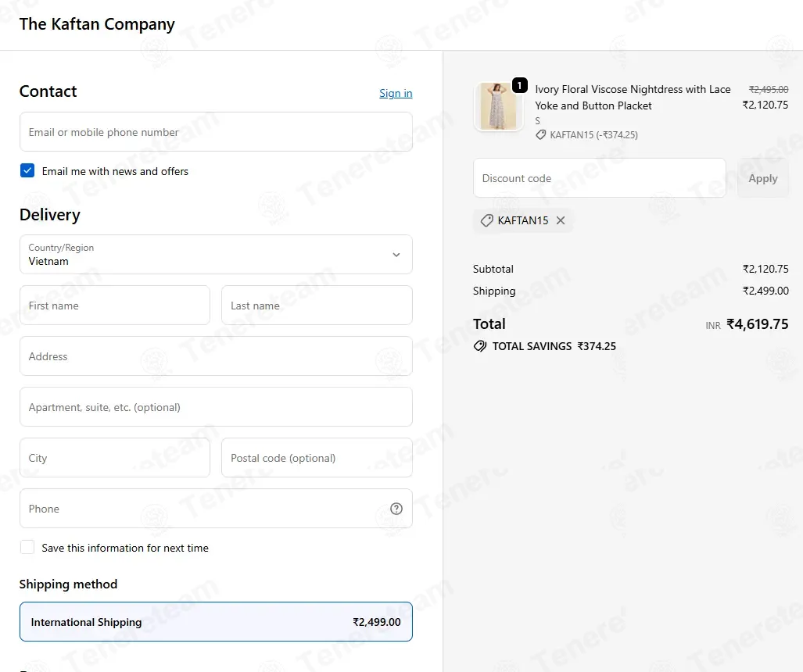Click the Apartment, suite field
The height and width of the screenshot is (672, 803).
tap(216, 407)
